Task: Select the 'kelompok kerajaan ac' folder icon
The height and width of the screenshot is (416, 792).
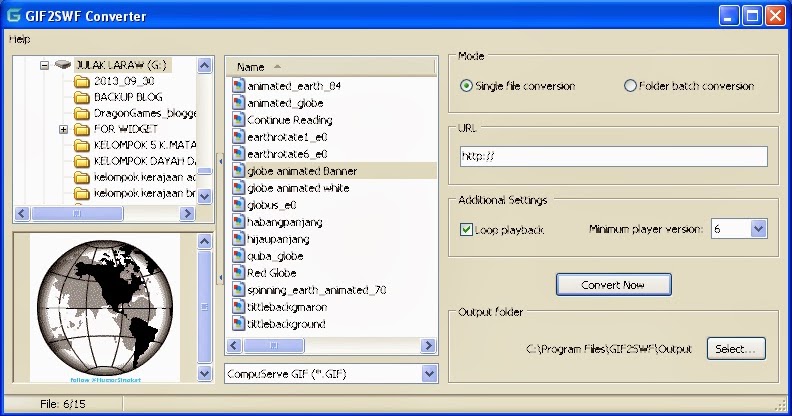Action: click(81, 178)
